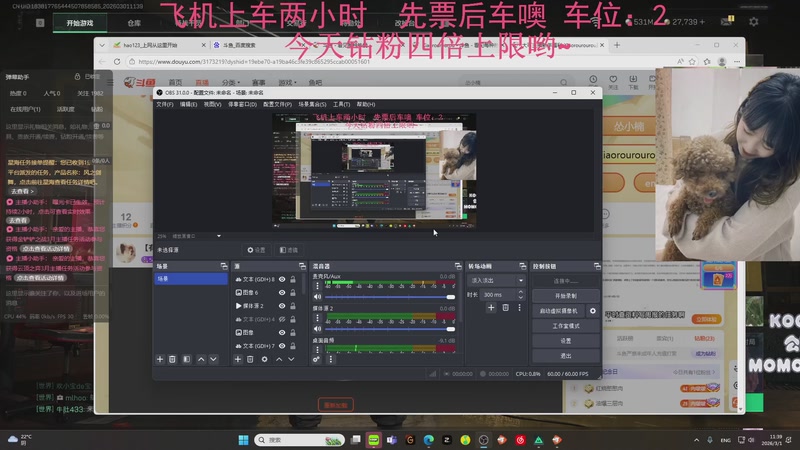The height and width of the screenshot is (450, 800).
Task: Move the scene down with the arrow
Action: [213, 359]
